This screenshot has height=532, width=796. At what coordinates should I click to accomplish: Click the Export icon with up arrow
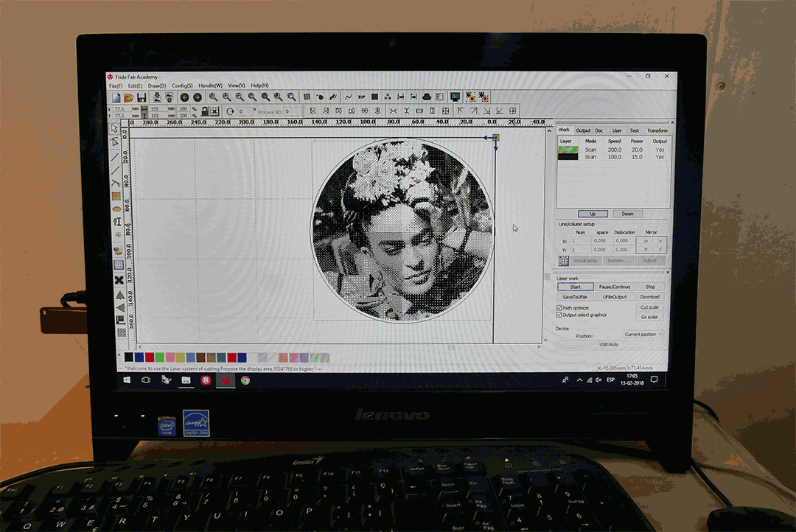point(169,97)
